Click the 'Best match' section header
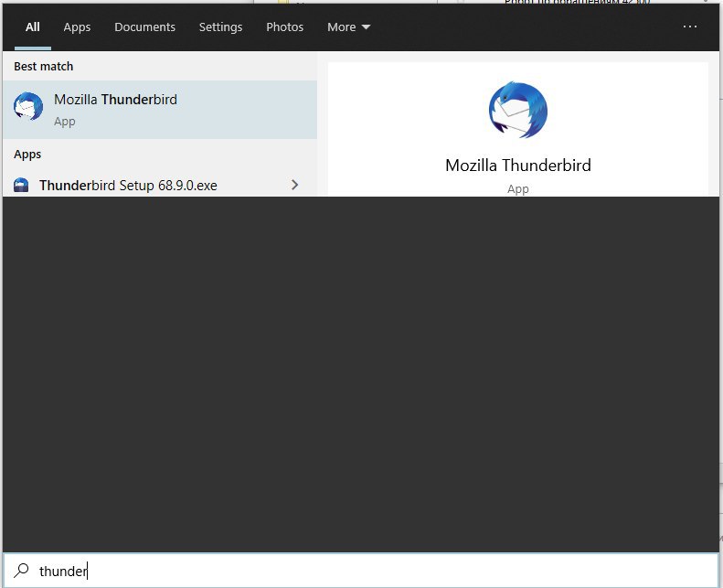This screenshot has height=588, width=723. (x=43, y=67)
